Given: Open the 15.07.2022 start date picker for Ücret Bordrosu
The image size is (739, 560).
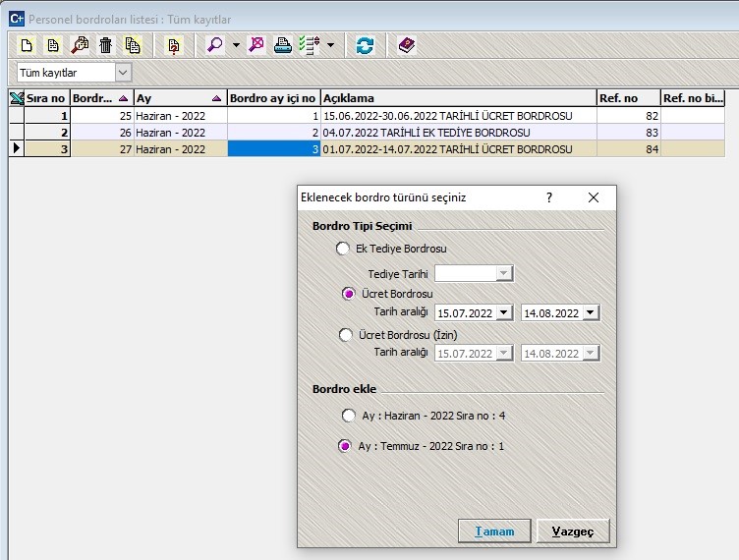Looking at the screenshot, I should (x=504, y=312).
